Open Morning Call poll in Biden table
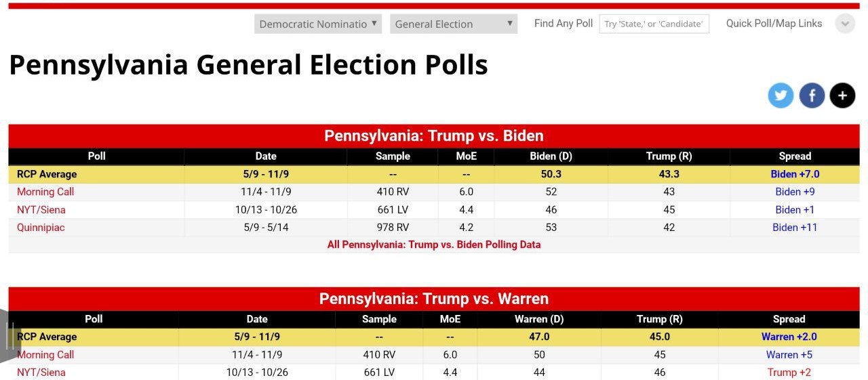868x380 pixels. 45,192
